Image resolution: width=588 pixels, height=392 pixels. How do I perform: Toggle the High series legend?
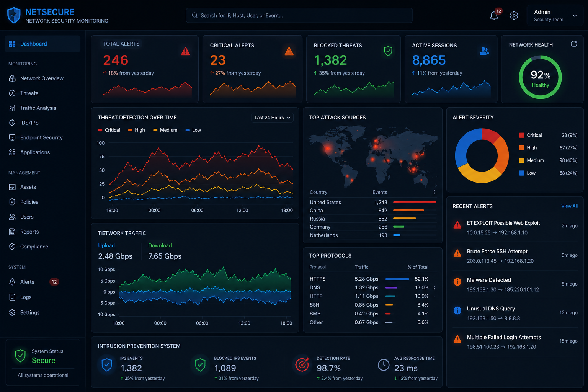click(x=136, y=130)
